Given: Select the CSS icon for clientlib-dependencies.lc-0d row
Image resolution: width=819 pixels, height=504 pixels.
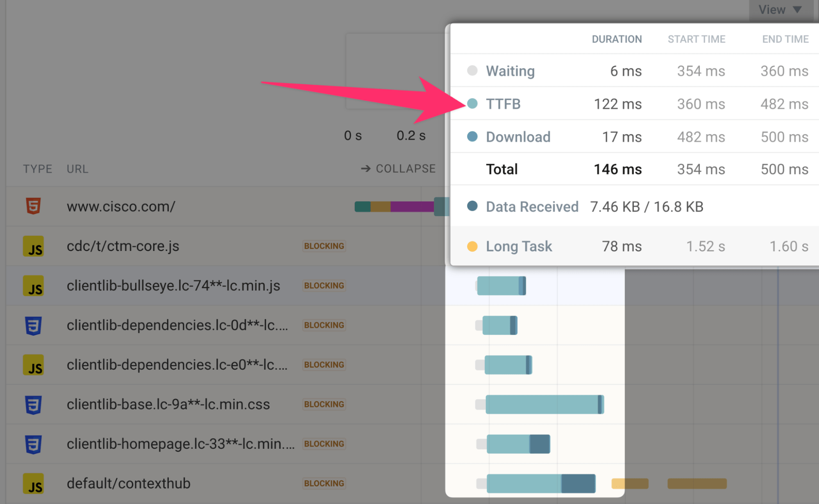Looking at the screenshot, I should pos(34,325).
